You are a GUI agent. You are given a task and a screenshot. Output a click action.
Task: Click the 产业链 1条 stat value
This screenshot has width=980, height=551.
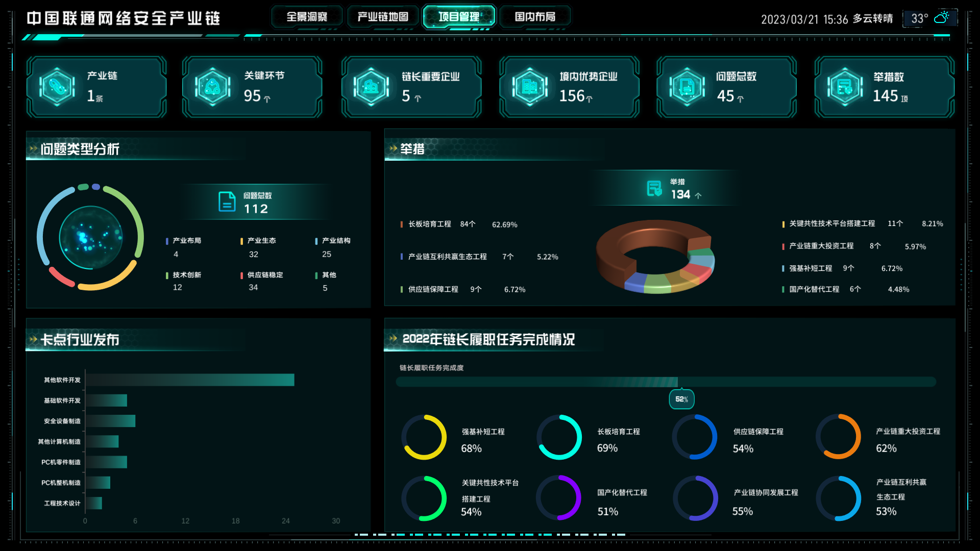pyautogui.click(x=95, y=96)
